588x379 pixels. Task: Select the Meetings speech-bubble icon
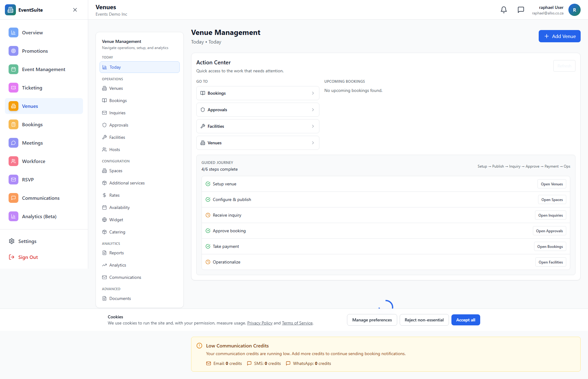pos(13,143)
